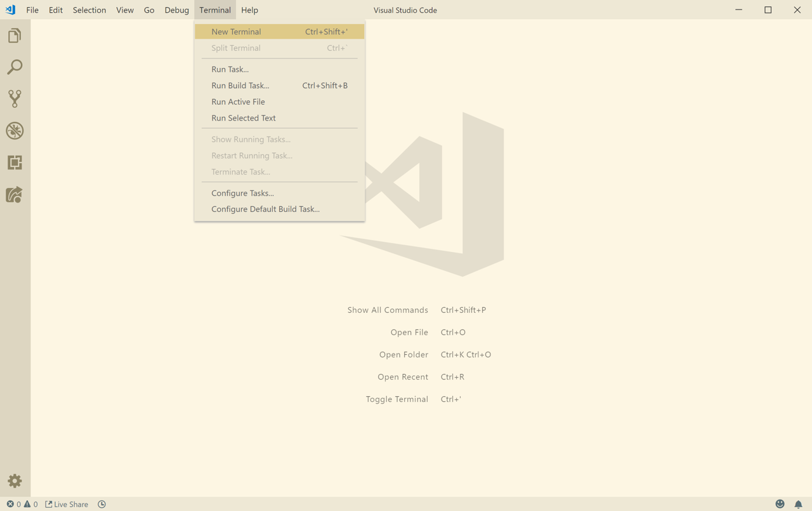Open the Go menu
Image resolution: width=812 pixels, height=511 pixels.
click(x=149, y=10)
